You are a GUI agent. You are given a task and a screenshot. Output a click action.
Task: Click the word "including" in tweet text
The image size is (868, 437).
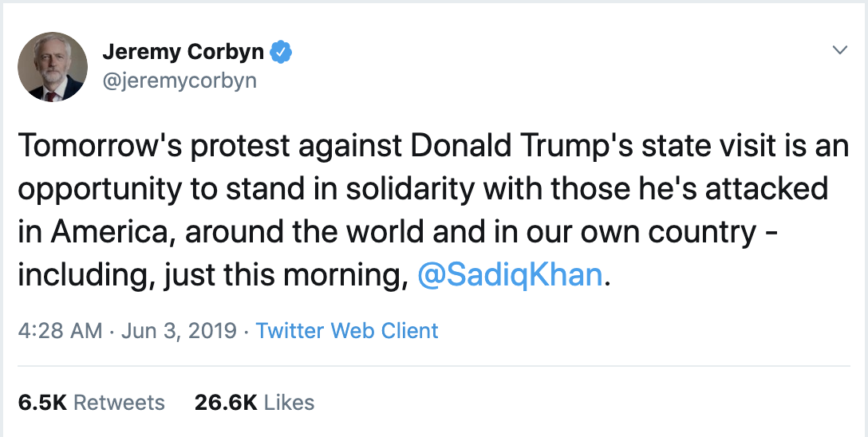(x=82, y=275)
